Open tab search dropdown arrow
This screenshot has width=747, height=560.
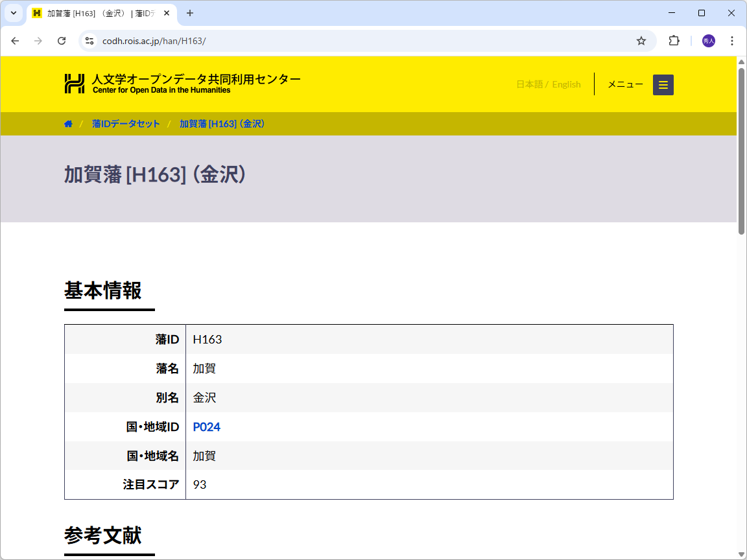pyautogui.click(x=14, y=13)
